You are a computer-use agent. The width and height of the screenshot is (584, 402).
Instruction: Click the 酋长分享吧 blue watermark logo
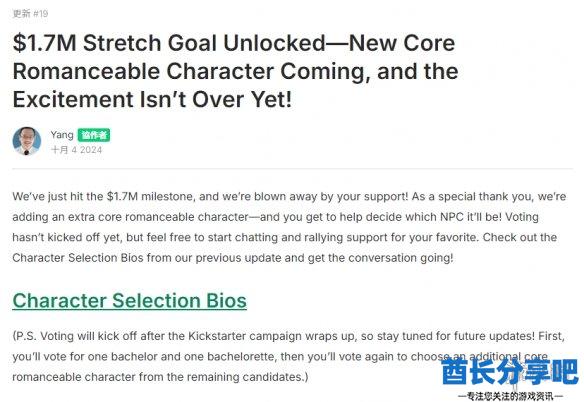[x=510, y=371]
